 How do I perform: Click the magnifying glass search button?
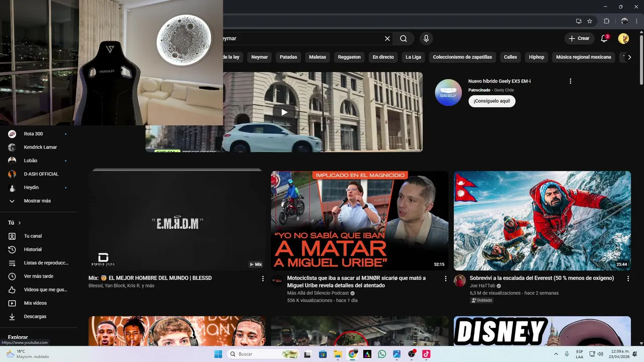tap(404, 38)
